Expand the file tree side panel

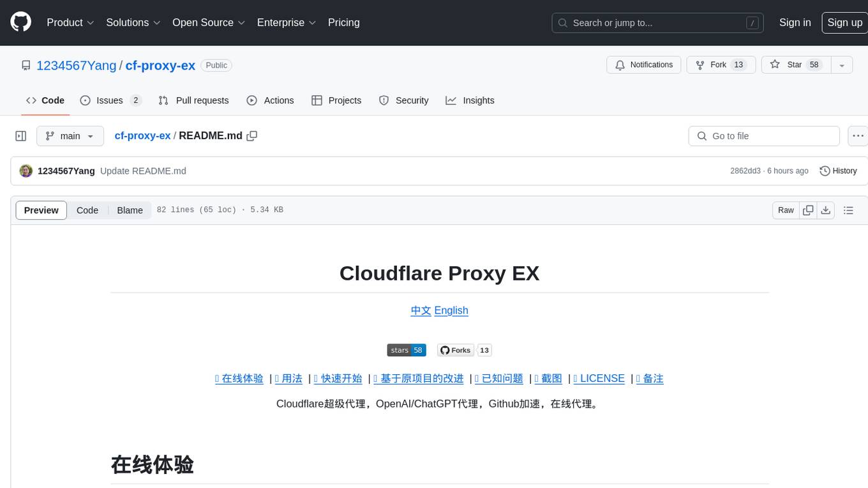21,136
